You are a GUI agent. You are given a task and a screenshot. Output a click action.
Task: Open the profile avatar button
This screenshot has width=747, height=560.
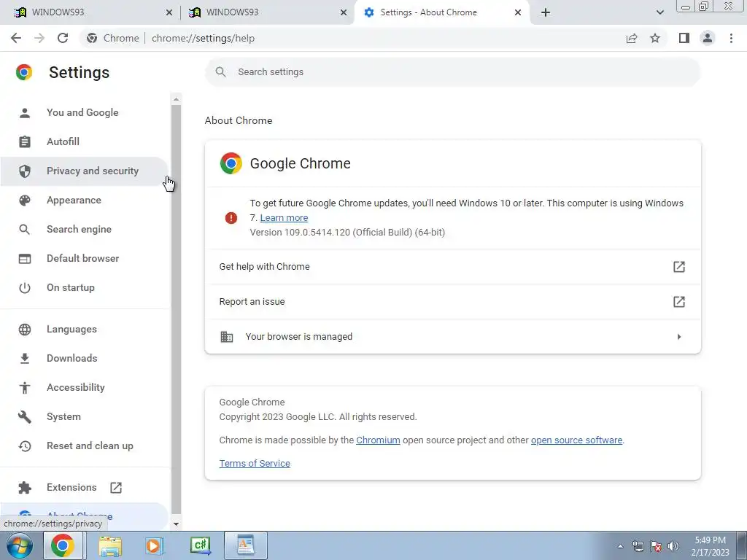click(708, 38)
